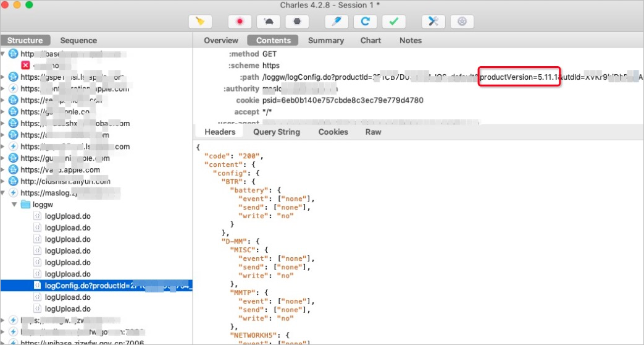Click the "BTR" JSON key line
The width and height of the screenshot is (644, 345).
click(x=238, y=181)
